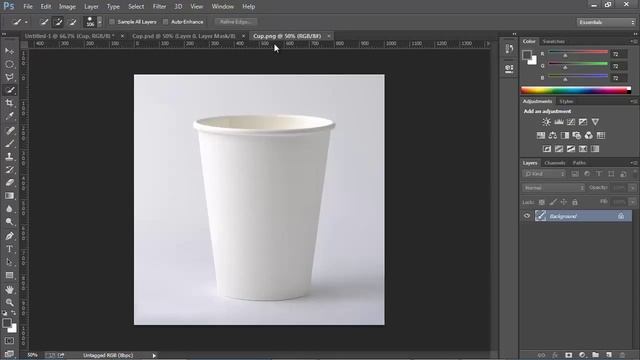Screen dimensions: 640x360
Task: Select the Zoom tool in toolbox
Action: [9, 302]
